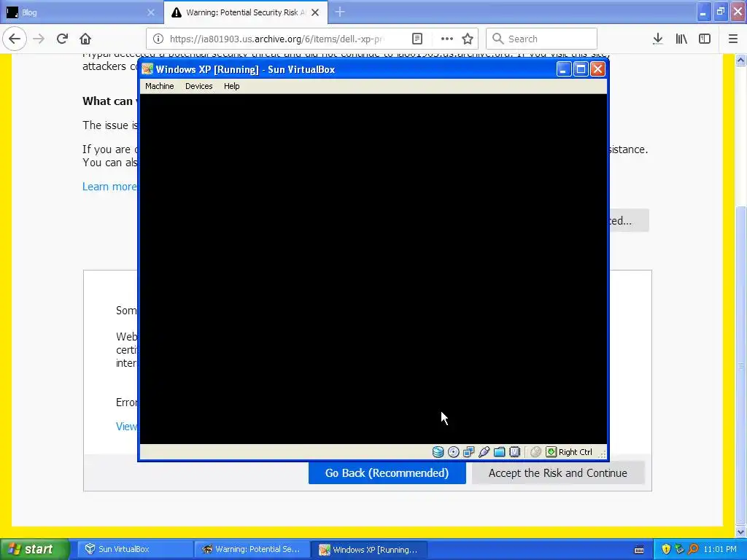Click the URL address bar text
Image resolution: width=747 pixels, height=560 pixels.
(x=278, y=39)
